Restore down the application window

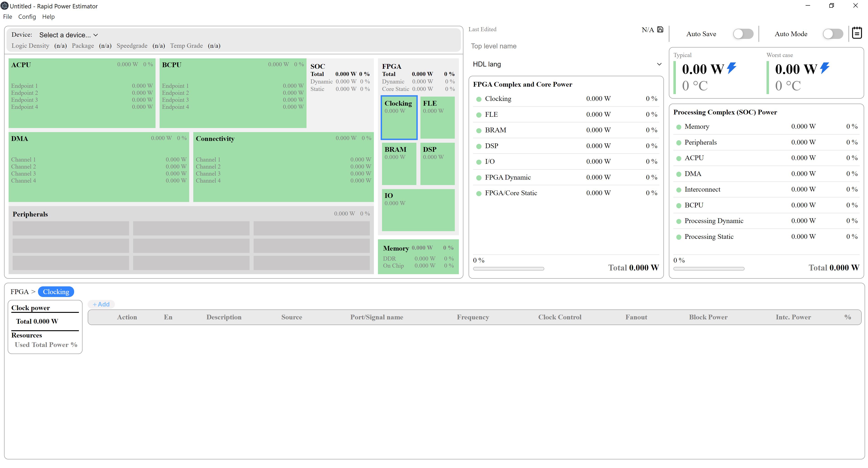tap(831, 6)
